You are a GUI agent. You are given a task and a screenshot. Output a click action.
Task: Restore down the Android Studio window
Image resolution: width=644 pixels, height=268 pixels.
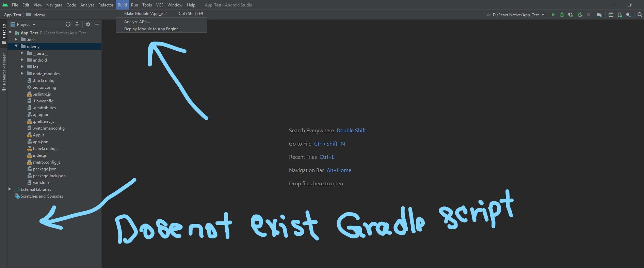pyautogui.click(x=629, y=5)
